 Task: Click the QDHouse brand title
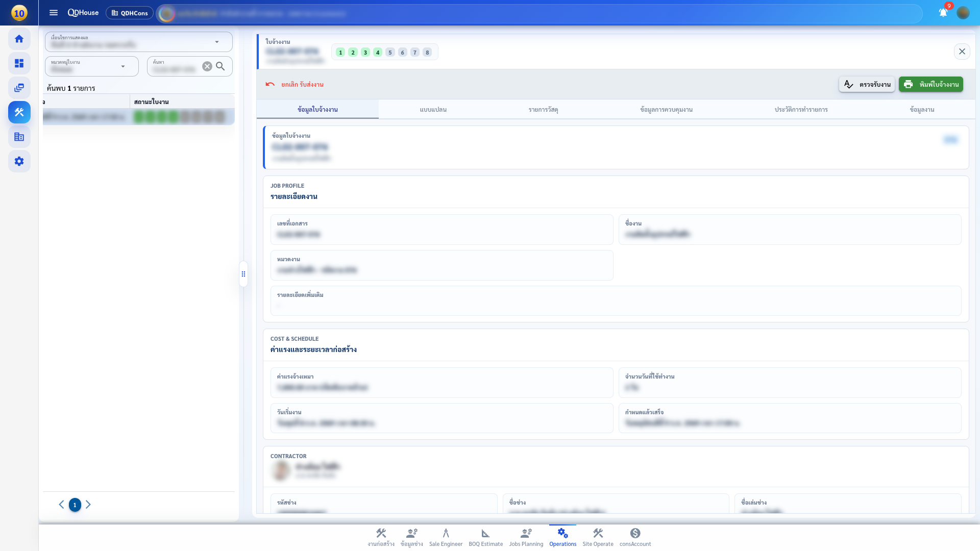click(x=83, y=13)
